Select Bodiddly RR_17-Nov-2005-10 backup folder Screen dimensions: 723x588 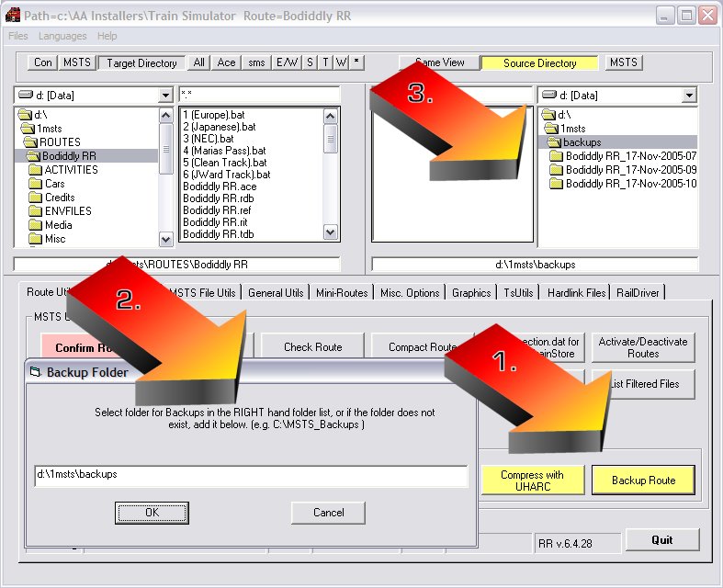(x=624, y=184)
